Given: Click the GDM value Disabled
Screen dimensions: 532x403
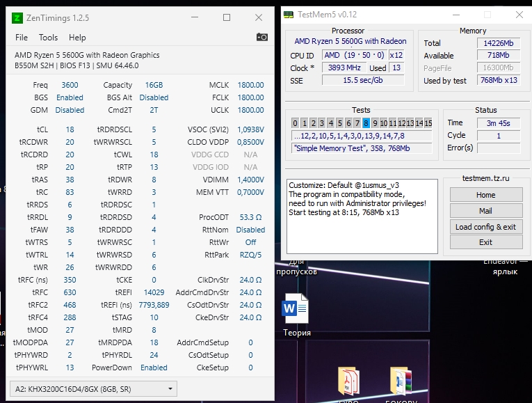Looking at the screenshot, I should tap(70, 110).
